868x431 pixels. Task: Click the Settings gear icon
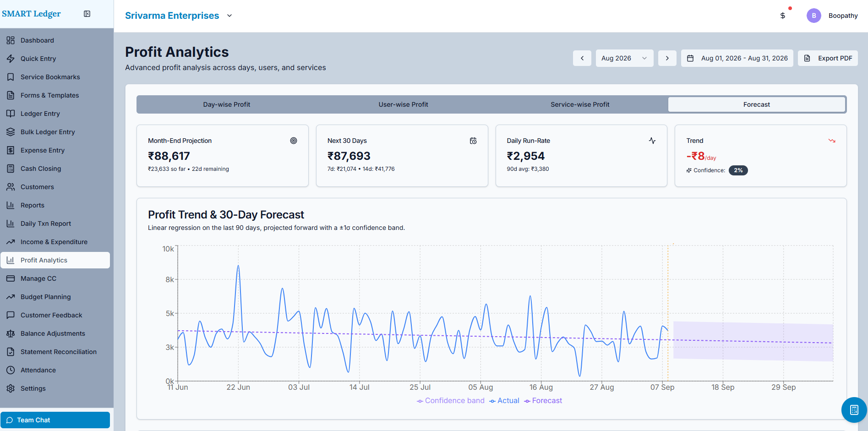coord(11,388)
